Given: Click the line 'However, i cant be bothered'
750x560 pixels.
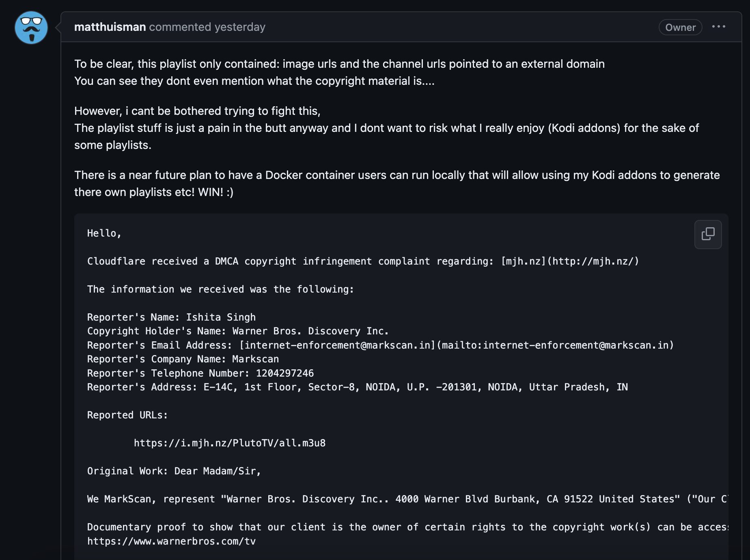Looking at the screenshot, I should (197, 111).
